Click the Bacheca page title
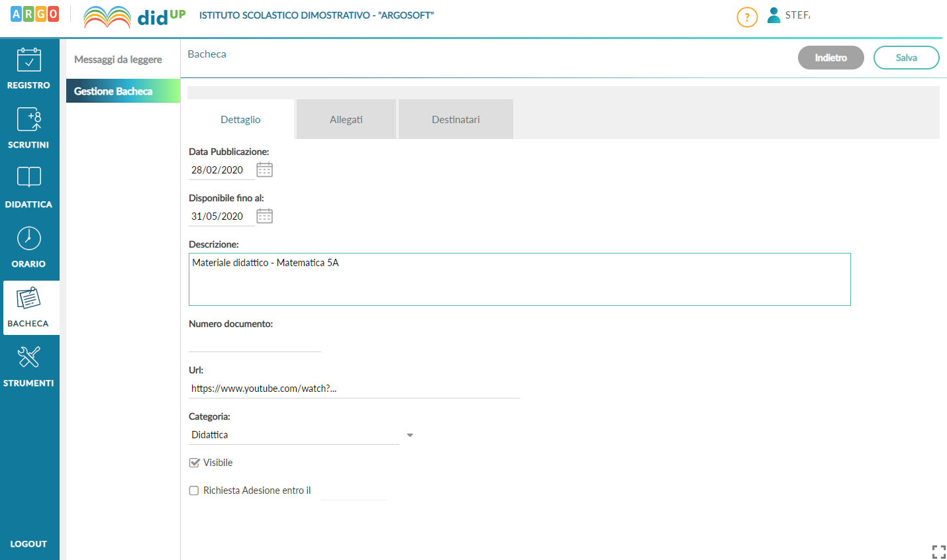This screenshot has width=947, height=560. (x=207, y=54)
